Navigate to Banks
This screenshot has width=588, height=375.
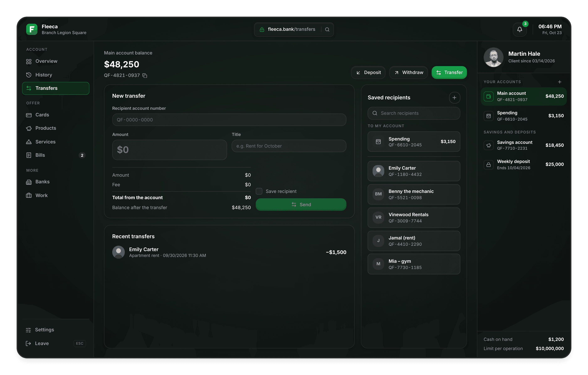pos(56,182)
